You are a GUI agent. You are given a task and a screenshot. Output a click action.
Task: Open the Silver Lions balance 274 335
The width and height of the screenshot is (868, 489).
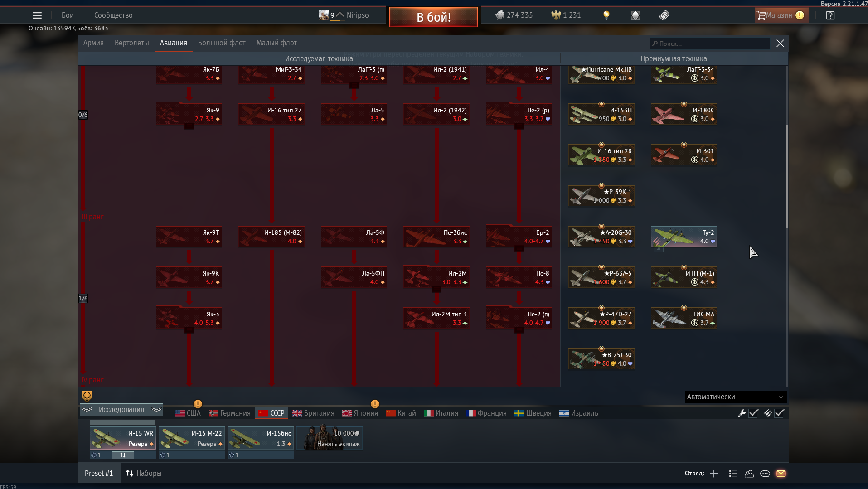(514, 15)
